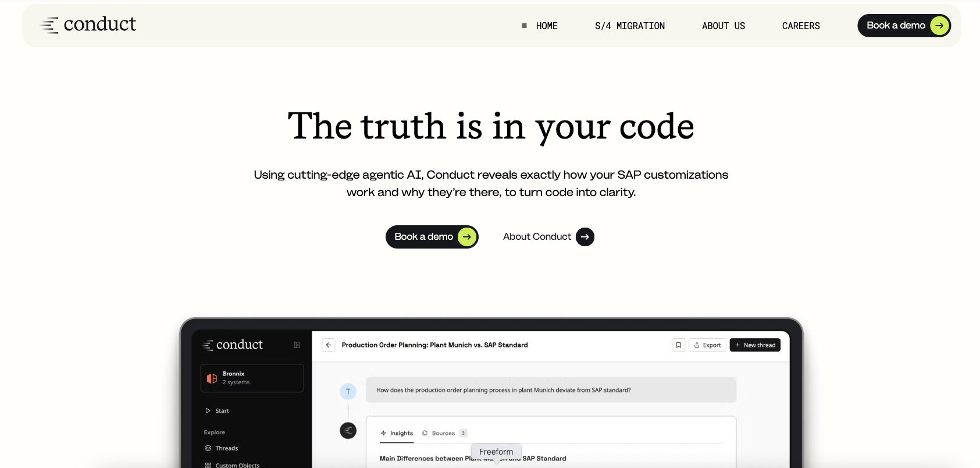The width and height of the screenshot is (980, 468).
Task: Click the Conduct avatar icon in the thread
Action: pyautogui.click(x=348, y=431)
